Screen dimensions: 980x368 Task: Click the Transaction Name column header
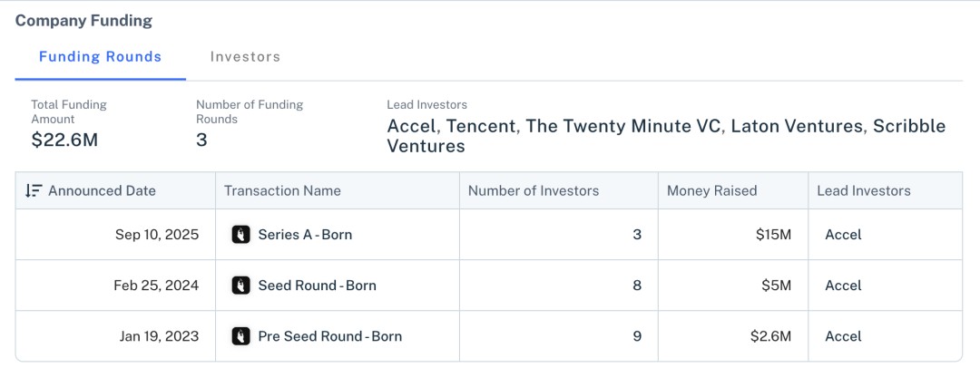click(x=282, y=190)
